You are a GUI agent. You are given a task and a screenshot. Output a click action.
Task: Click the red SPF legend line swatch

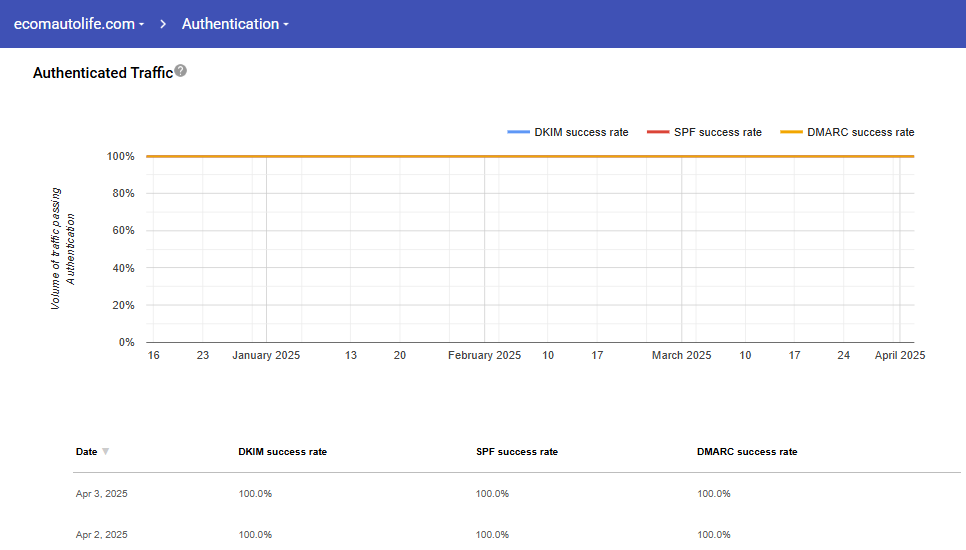pyautogui.click(x=658, y=132)
